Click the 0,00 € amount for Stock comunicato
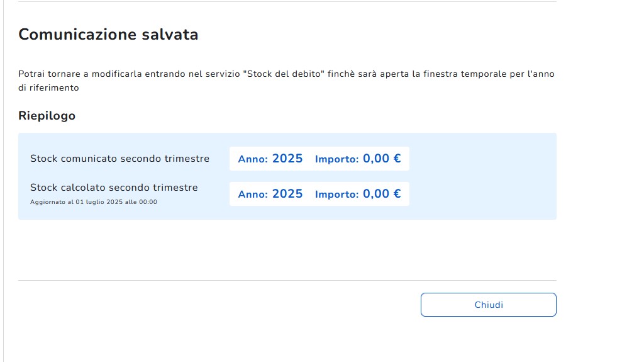Screen dimensions: 644x362 [x=382, y=159]
